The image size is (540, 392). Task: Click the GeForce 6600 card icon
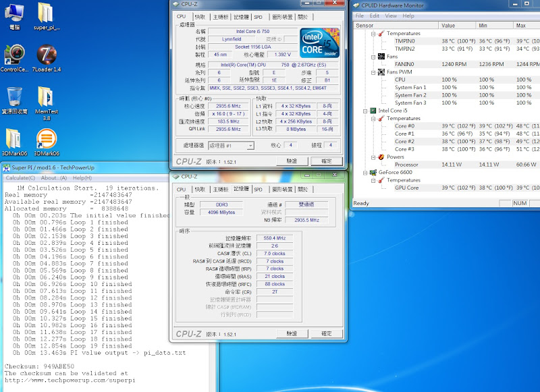pyautogui.click(x=373, y=173)
